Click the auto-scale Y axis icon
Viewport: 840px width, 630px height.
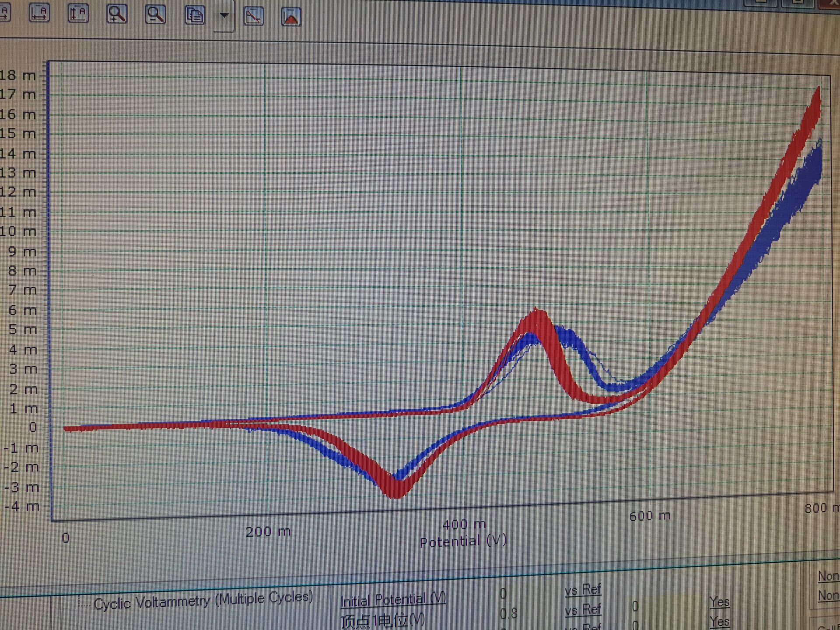[x=78, y=13]
